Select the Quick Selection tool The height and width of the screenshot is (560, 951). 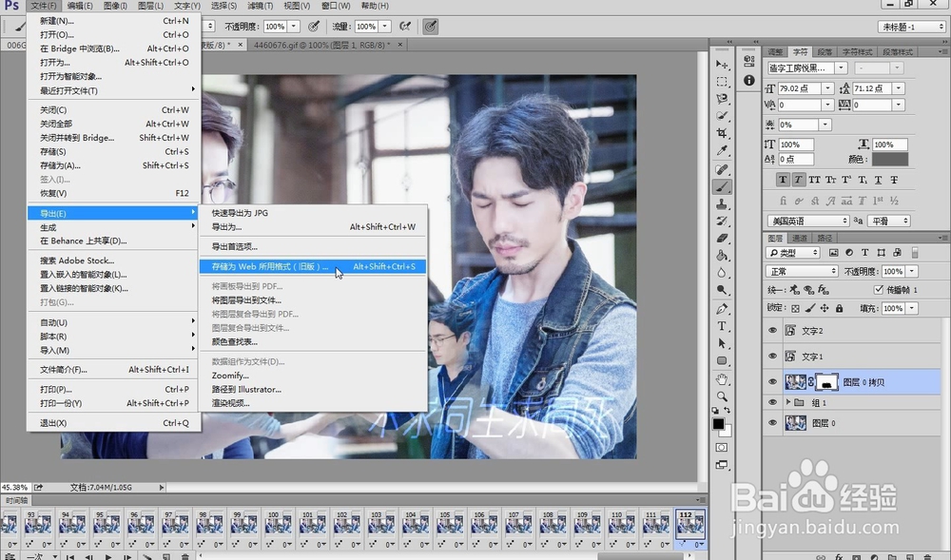coord(722,115)
